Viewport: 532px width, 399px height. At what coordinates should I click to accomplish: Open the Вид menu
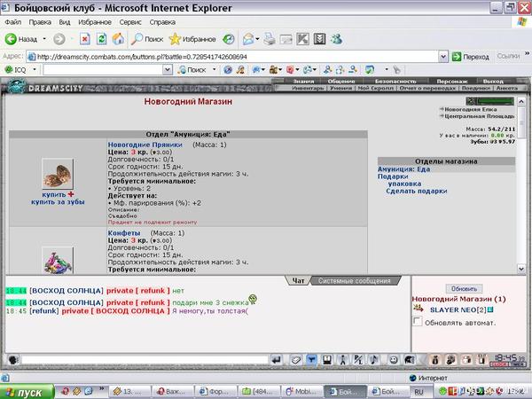(65, 22)
